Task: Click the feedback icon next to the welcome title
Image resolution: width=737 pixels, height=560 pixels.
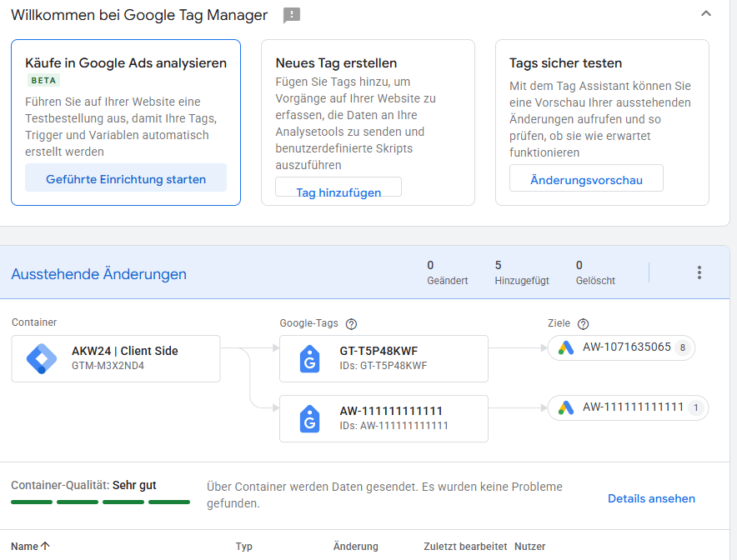Action: [292, 16]
